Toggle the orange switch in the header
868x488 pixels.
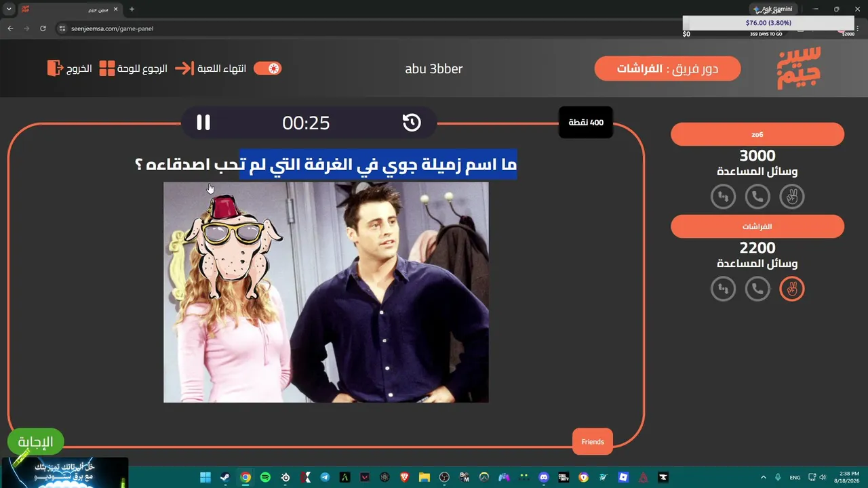point(267,68)
